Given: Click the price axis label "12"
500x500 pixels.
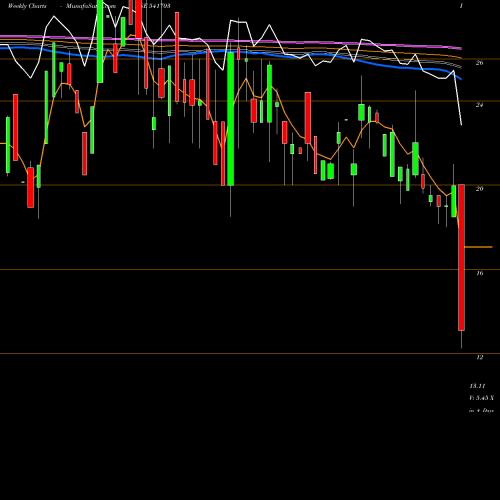Looking at the screenshot, I should click(x=479, y=357).
